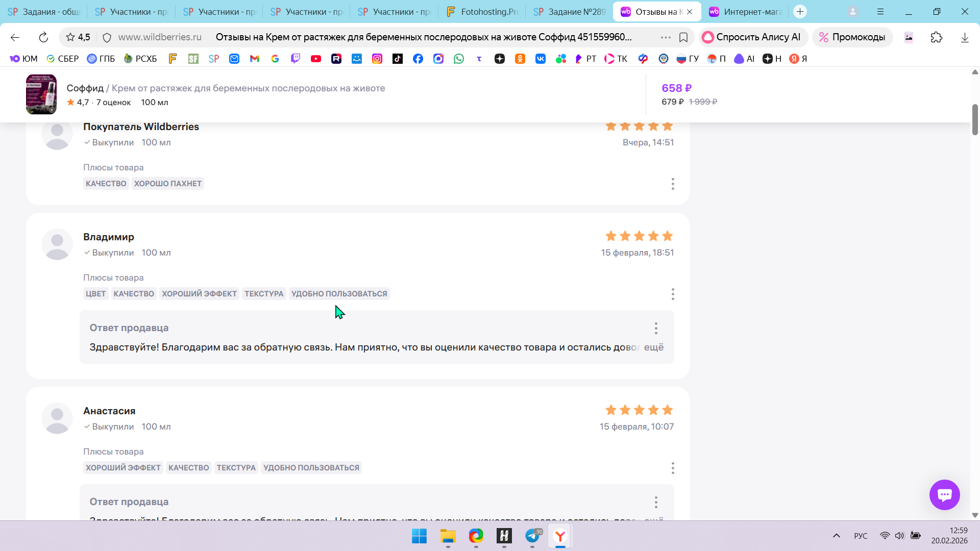This screenshot has width=980, height=551.
Task: Click the product thumbnail image in the header
Action: tap(41, 94)
